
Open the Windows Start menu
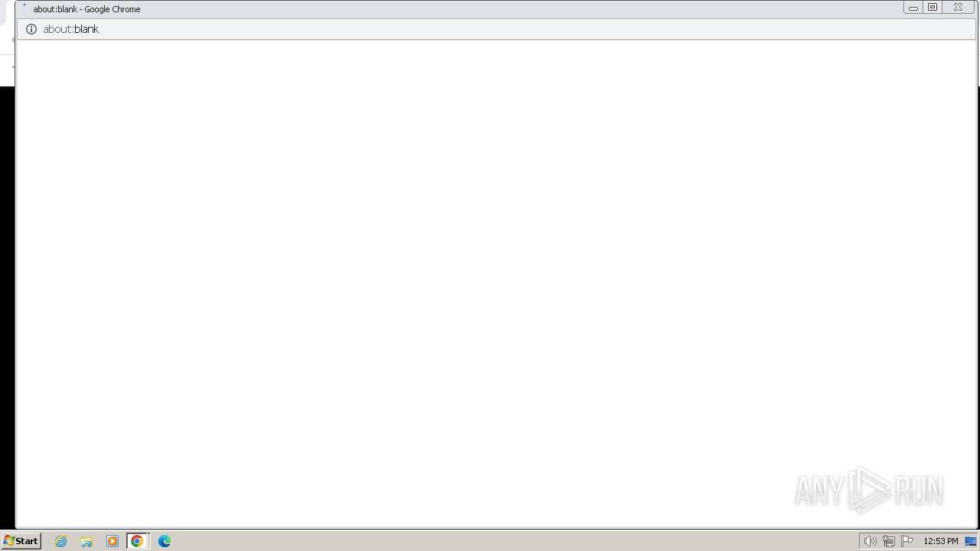21,540
